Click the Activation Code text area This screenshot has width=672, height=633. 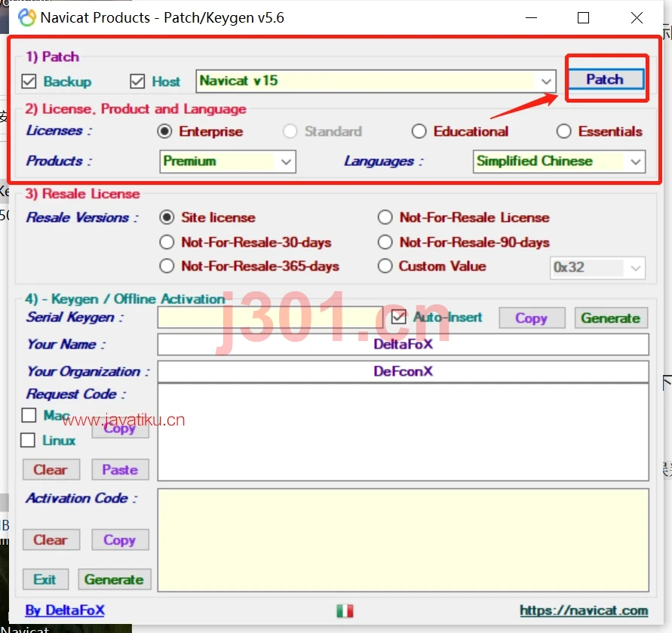point(403,540)
